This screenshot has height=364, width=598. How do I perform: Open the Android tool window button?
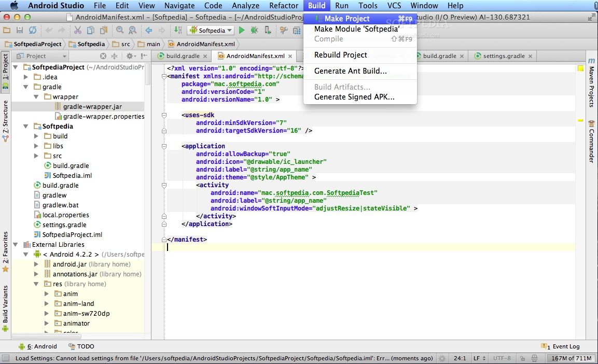[37, 346]
